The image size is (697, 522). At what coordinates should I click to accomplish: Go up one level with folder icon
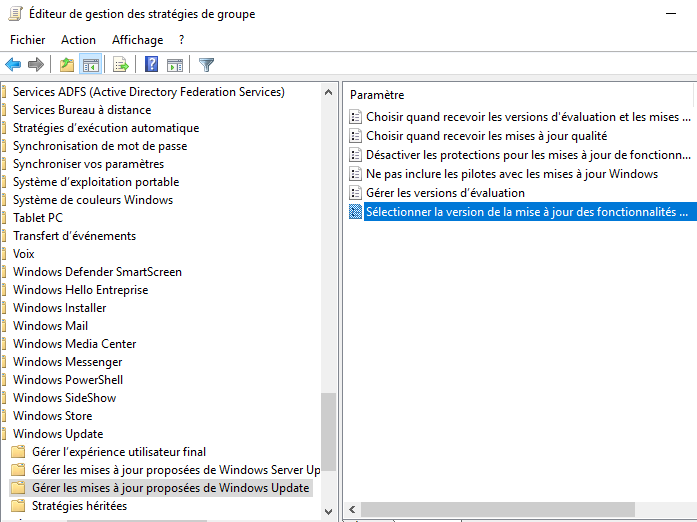tap(67, 65)
